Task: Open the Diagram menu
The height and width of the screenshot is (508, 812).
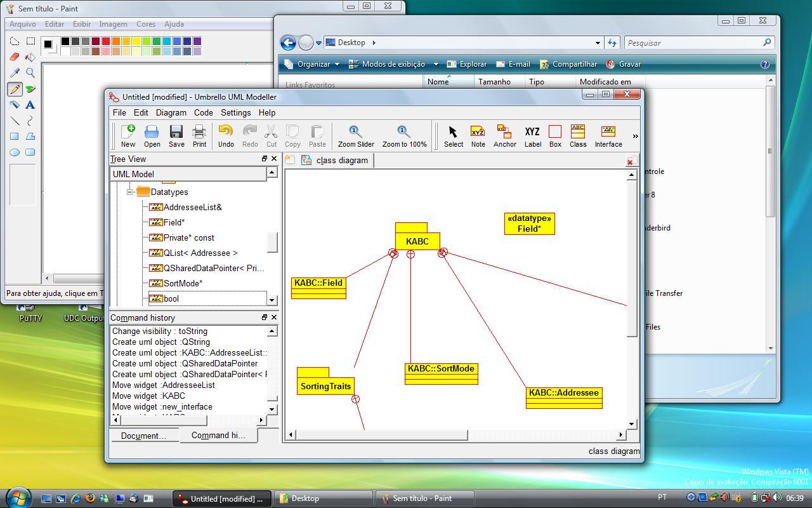Action: click(171, 112)
